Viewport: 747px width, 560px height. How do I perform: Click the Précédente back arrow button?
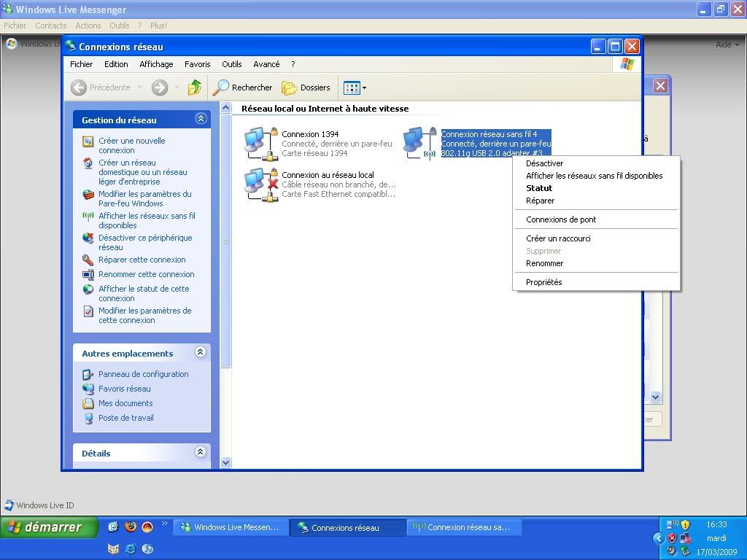(79, 87)
